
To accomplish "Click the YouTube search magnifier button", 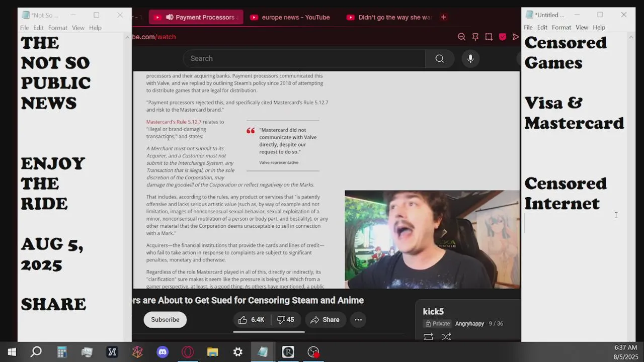I will (x=439, y=59).
